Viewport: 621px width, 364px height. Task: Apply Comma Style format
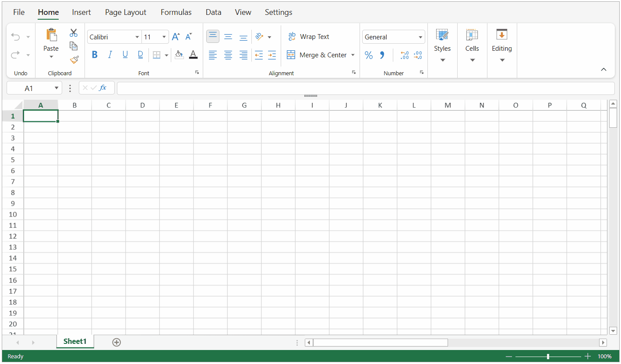point(382,55)
